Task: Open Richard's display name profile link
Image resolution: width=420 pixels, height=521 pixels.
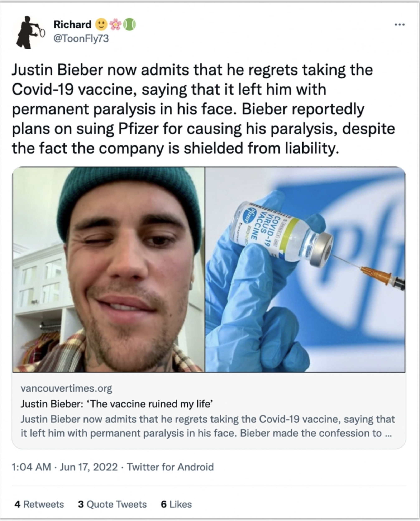Action: pyautogui.click(x=72, y=24)
